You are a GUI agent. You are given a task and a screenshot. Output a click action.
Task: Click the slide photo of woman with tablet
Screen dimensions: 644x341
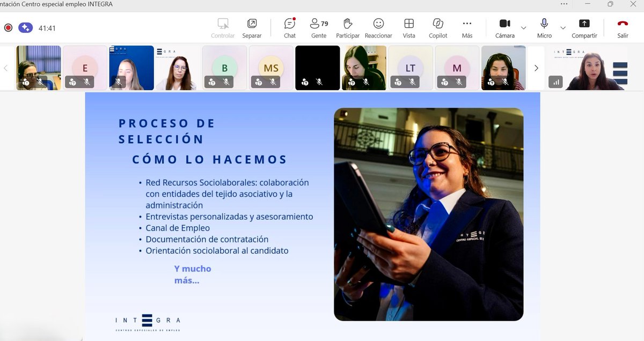point(428,214)
